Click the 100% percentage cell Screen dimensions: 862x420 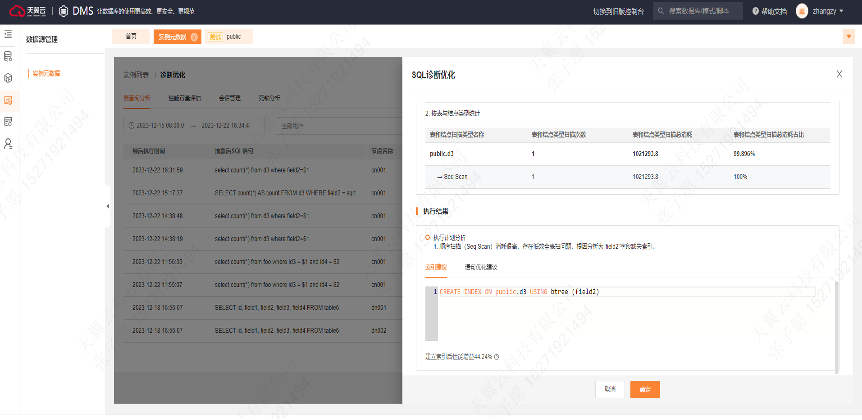tap(740, 177)
